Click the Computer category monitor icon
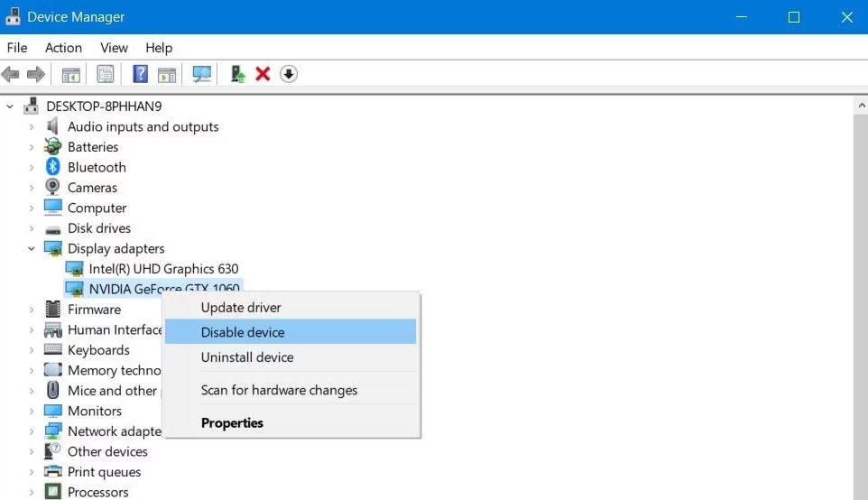The image size is (868, 500). [53, 207]
